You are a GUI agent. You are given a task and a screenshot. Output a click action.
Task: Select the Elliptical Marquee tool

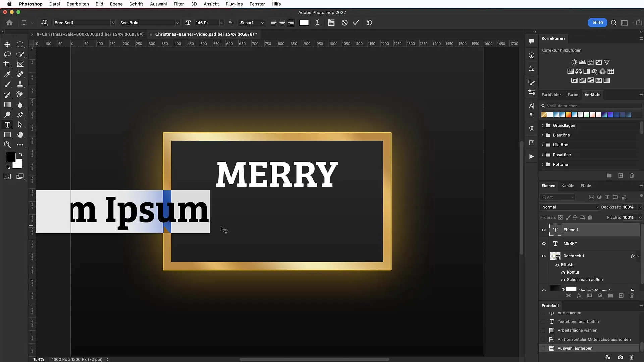(20, 44)
